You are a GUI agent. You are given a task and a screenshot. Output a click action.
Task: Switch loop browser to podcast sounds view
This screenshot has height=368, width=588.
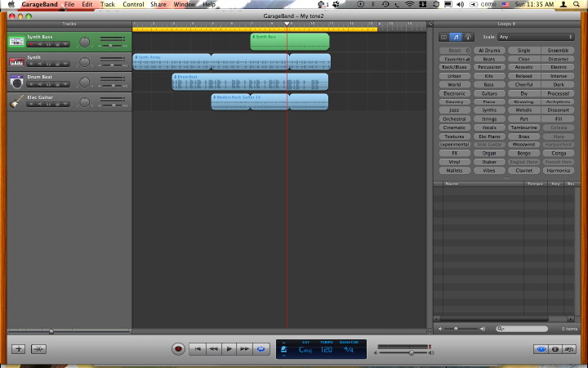(x=468, y=37)
